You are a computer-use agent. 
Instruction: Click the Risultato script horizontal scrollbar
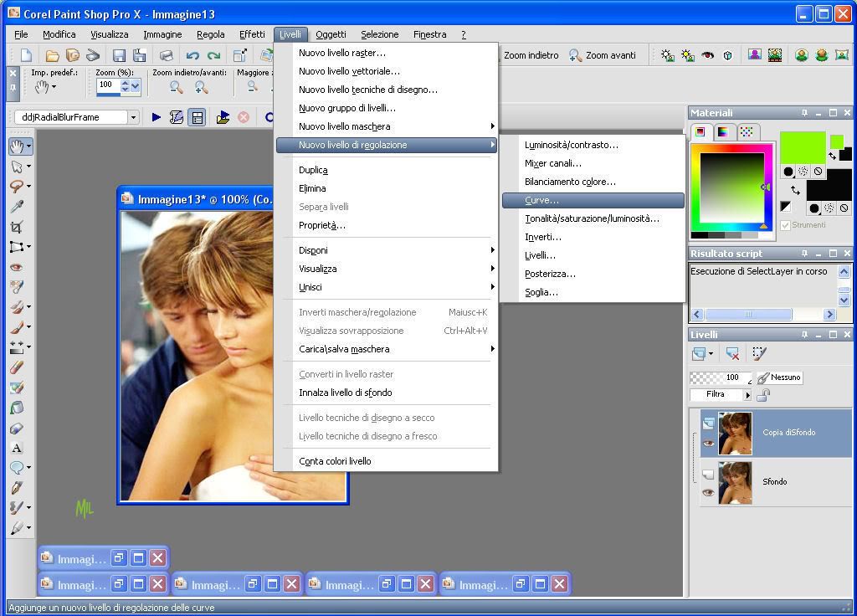pos(763,315)
